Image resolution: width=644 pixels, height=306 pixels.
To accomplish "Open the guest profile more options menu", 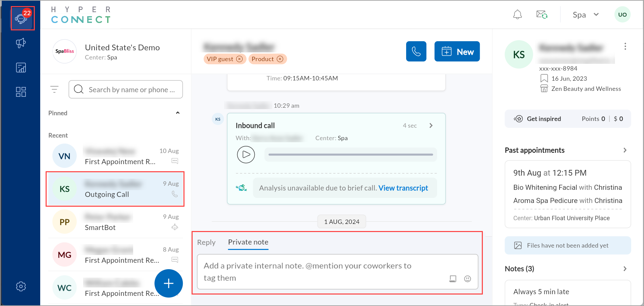I will [x=625, y=46].
